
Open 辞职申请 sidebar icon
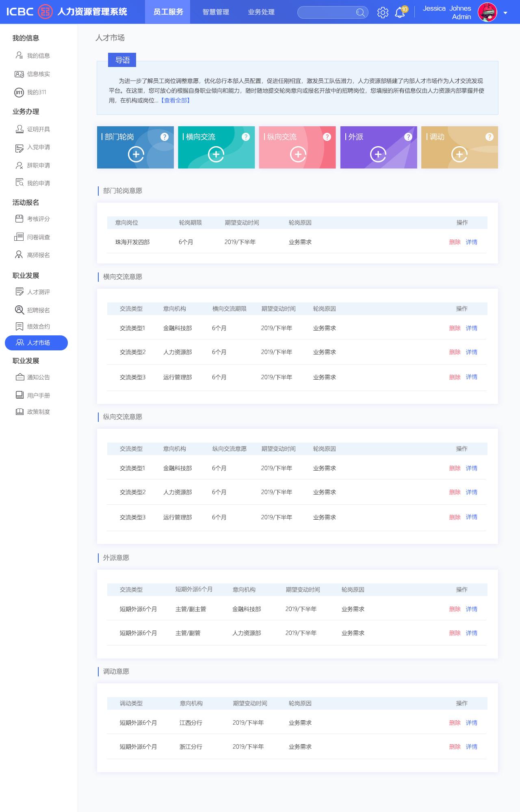[19, 165]
